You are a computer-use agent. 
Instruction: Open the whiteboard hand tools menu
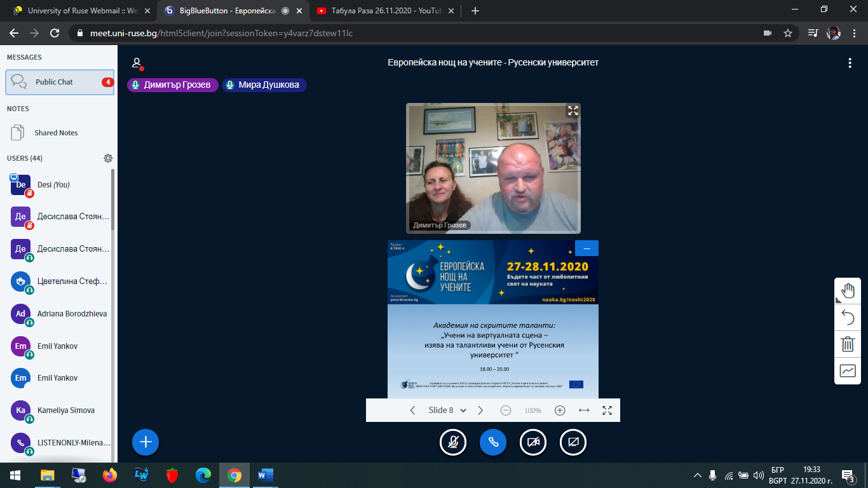(848, 291)
